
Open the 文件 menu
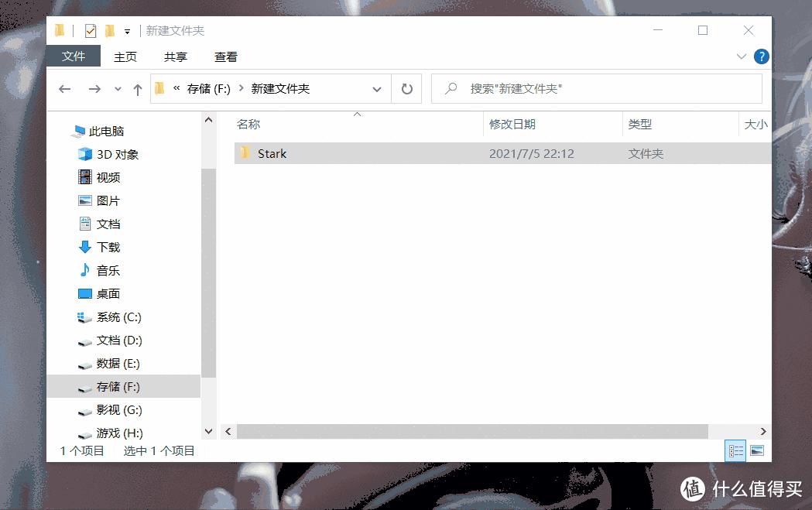tap(73, 56)
